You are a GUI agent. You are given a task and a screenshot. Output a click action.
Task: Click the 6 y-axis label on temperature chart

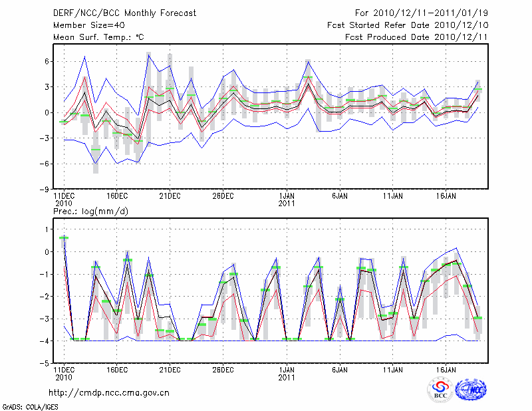48,61
